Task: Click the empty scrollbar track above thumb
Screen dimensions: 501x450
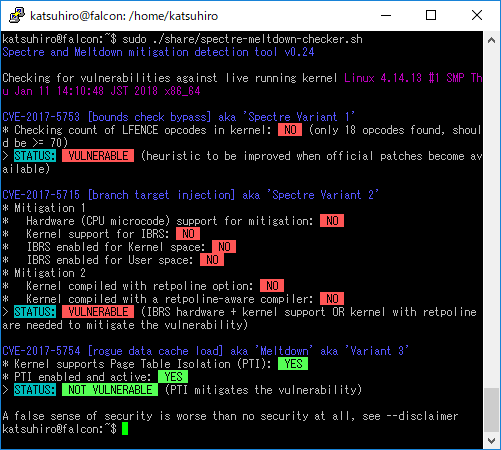Action: tap(491, 218)
